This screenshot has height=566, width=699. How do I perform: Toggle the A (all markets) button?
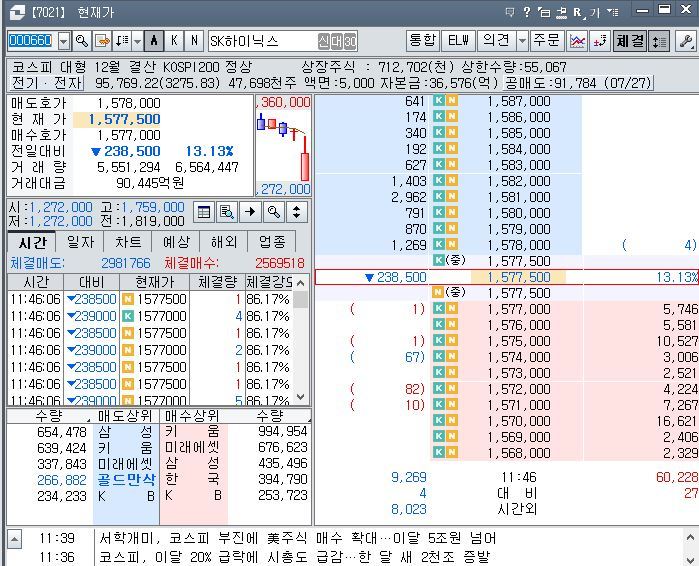click(154, 41)
